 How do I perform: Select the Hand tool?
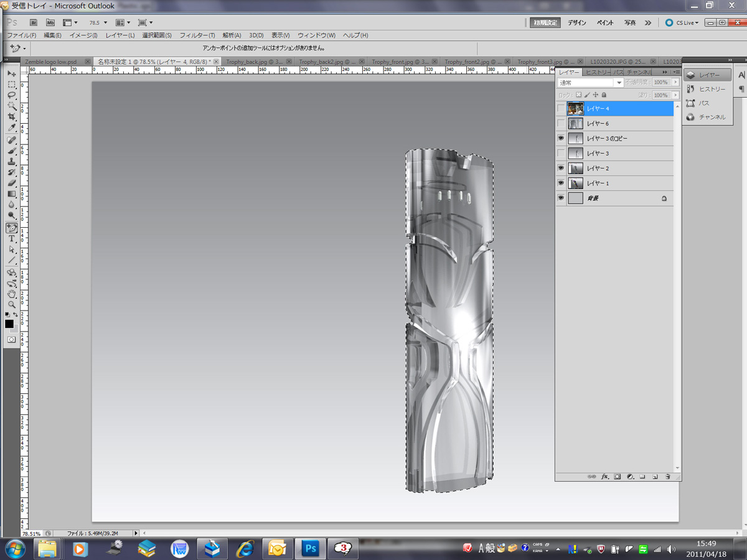tap(11, 294)
